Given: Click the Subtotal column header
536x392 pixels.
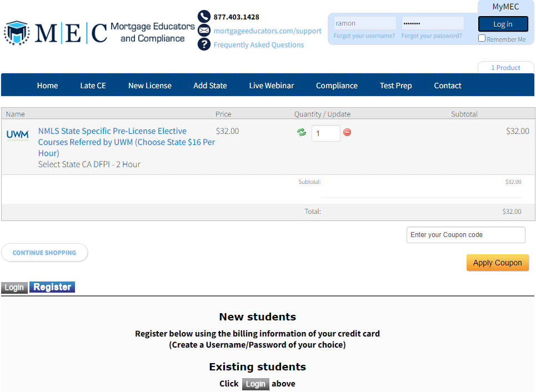Looking at the screenshot, I should pyautogui.click(x=464, y=114).
